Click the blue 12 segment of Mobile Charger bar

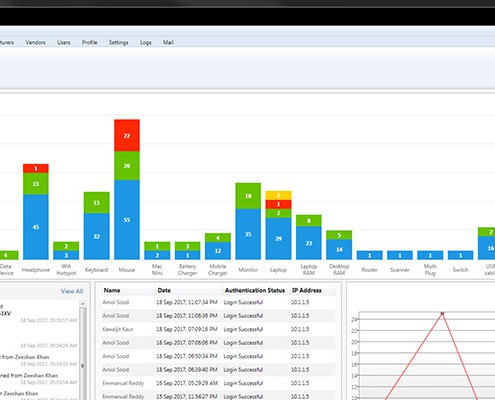tap(218, 251)
